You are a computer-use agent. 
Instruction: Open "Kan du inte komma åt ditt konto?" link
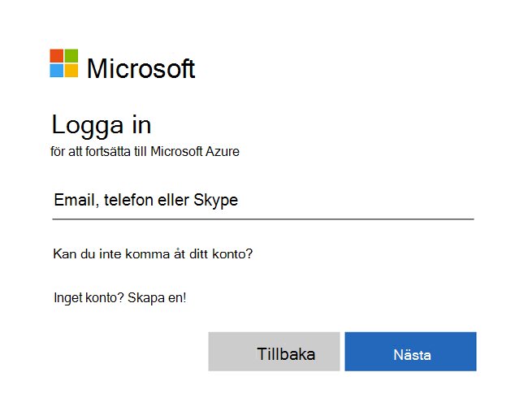(x=153, y=253)
